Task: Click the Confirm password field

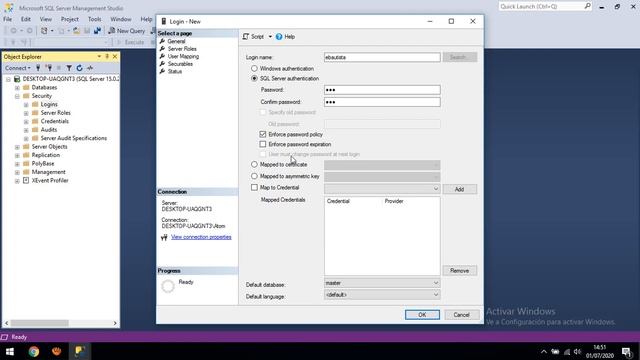Action: 382,102
